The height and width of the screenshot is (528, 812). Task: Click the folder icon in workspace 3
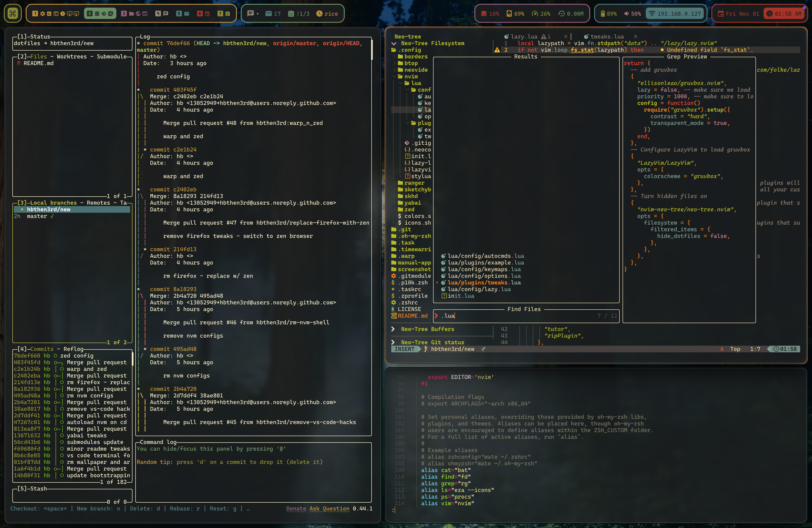pos(131,14)
